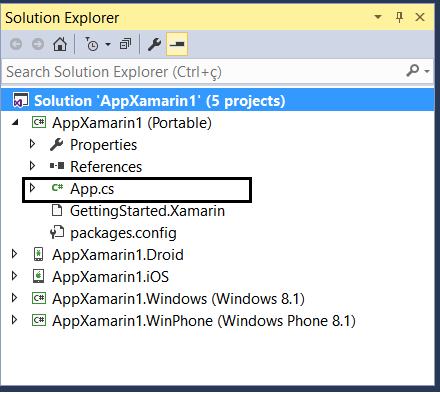Expand the Properties node
This screenshot has width=440, height=394.
[32, 144]
